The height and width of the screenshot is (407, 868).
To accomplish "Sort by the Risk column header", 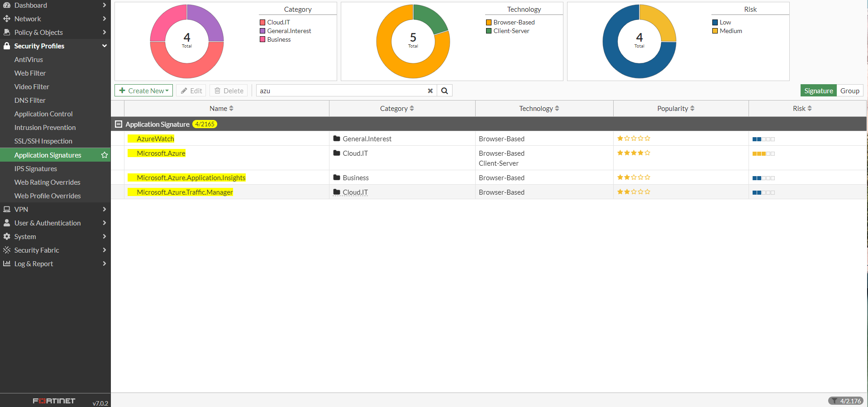I will pos(802,109).
